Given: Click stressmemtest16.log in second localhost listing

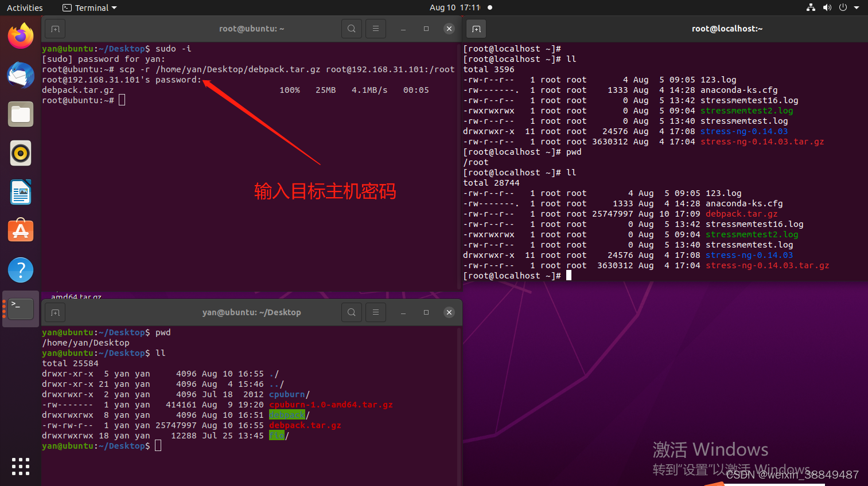Looking at the screenshot, I should click(x=754, y=224).
